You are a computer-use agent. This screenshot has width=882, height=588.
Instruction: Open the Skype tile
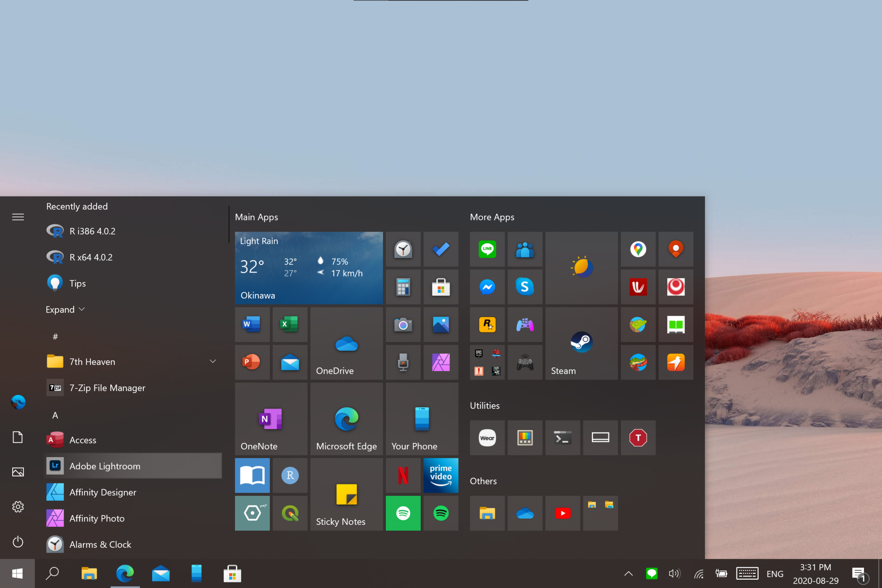click(525, 287)
